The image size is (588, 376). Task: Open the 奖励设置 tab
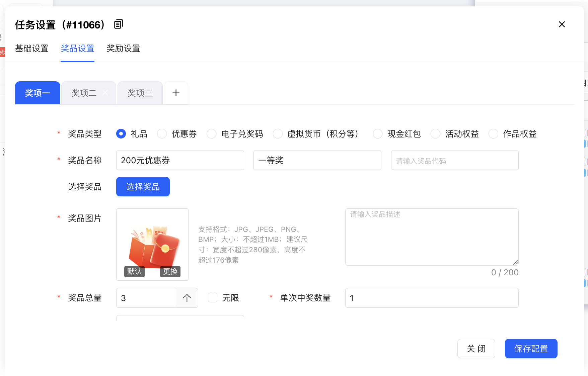pos(123,49)
